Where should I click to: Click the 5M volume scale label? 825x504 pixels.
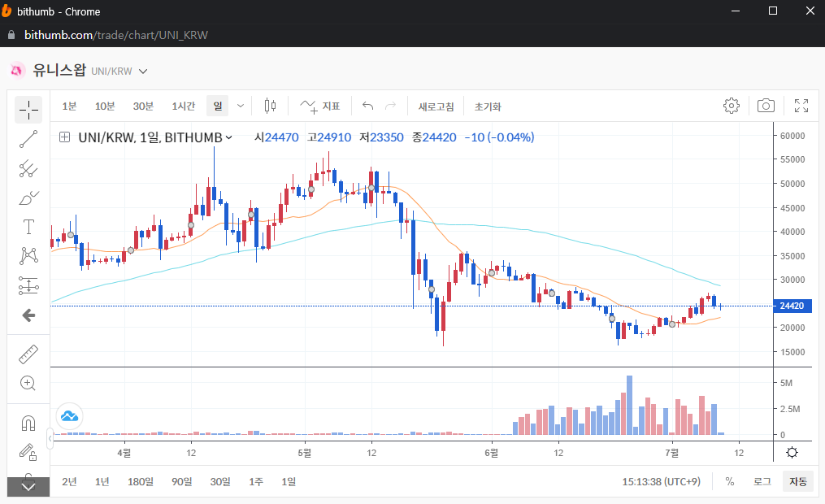click(786, 383)
